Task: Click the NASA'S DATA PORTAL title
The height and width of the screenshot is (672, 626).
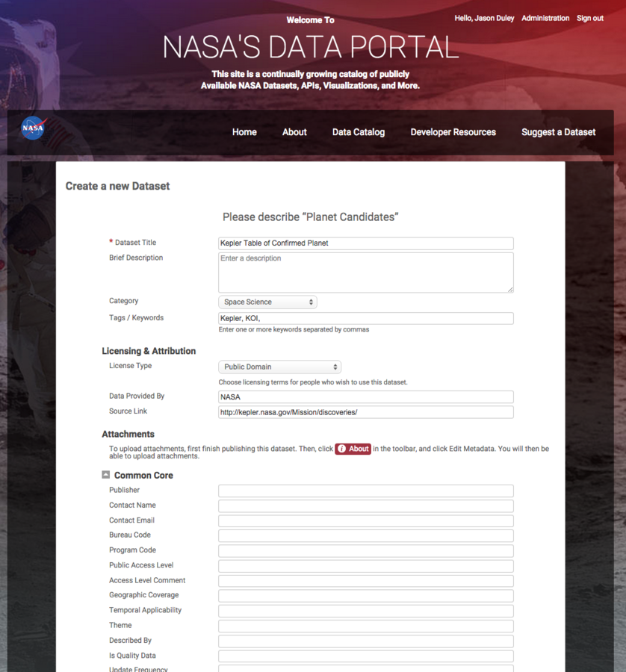Action: 311,47
